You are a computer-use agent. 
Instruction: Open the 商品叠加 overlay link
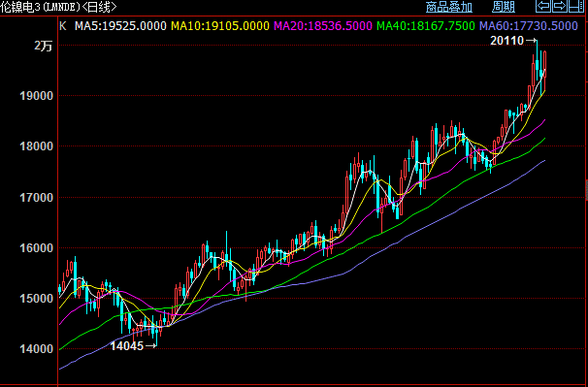(x=449, y=7)
